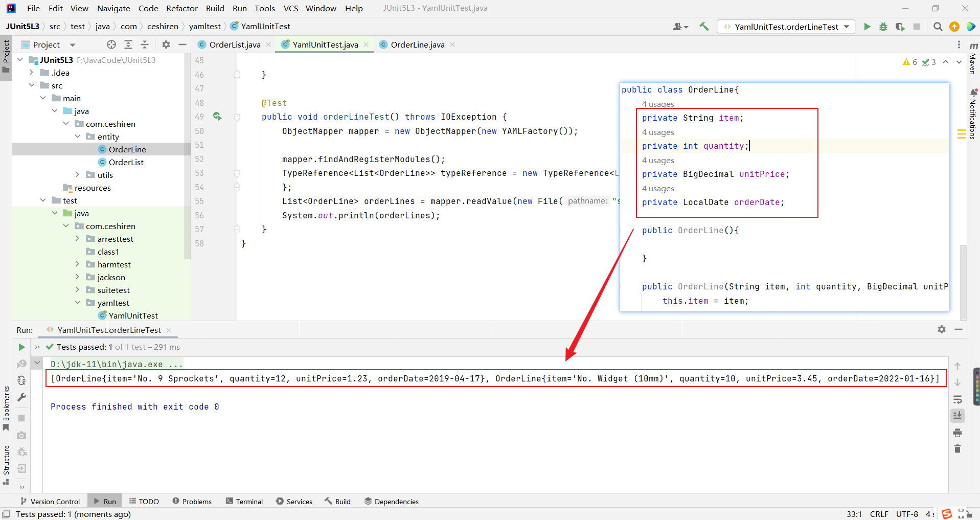Open Search Everywhere magnifier icon
Viewport: 980px width, 520px height.
[938, 27]
